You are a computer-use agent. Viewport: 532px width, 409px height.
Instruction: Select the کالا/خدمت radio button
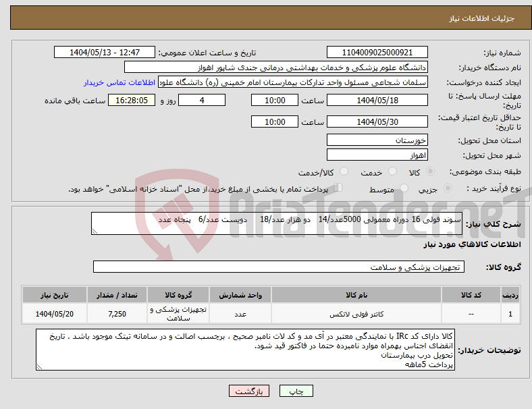[x=344, y=171]
